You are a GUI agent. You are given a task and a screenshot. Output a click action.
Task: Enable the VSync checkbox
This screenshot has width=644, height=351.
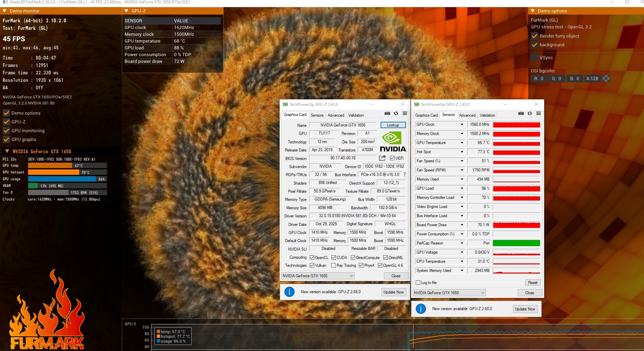[x=535, y=57]
